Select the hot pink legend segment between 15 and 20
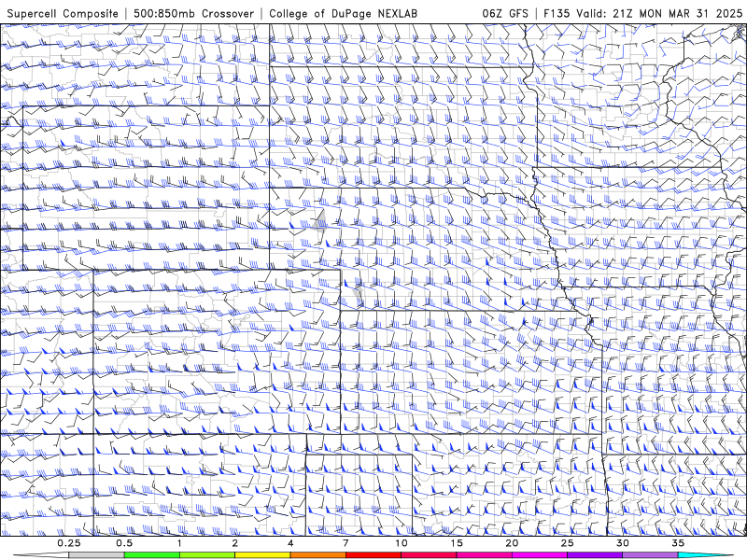Viewport: 747px width, 560px height. tap(484, 555)
